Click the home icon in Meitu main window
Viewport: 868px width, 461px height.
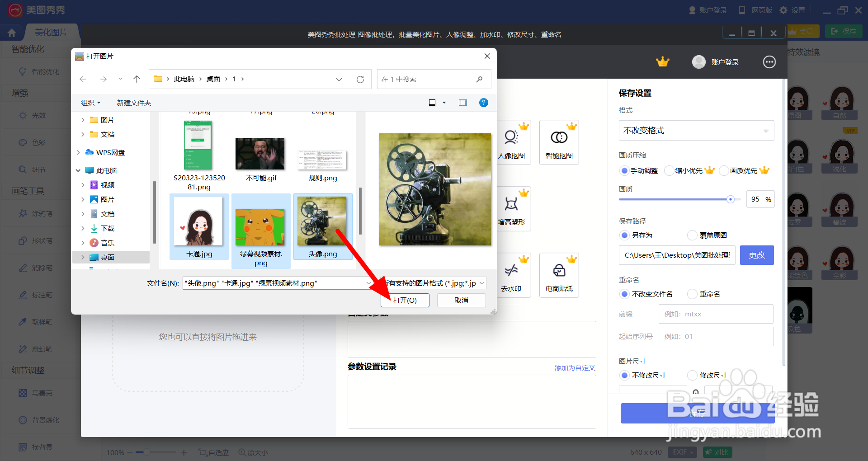(12, 33)
